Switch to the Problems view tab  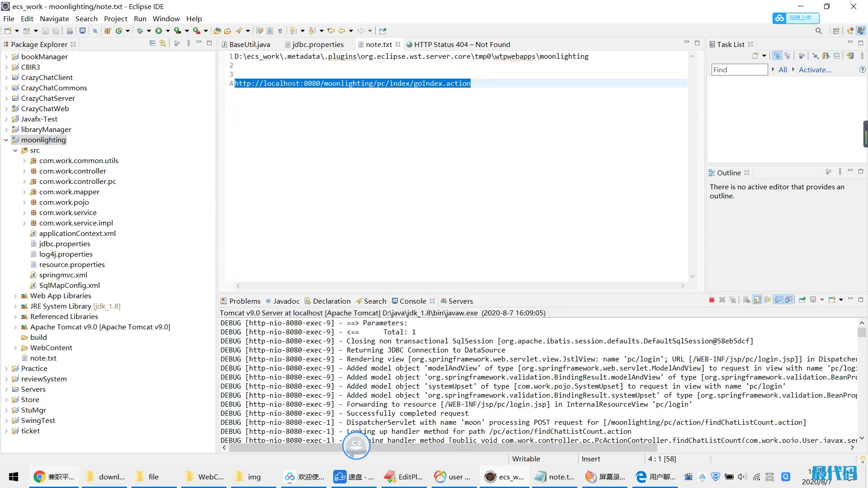coord(241,301)
